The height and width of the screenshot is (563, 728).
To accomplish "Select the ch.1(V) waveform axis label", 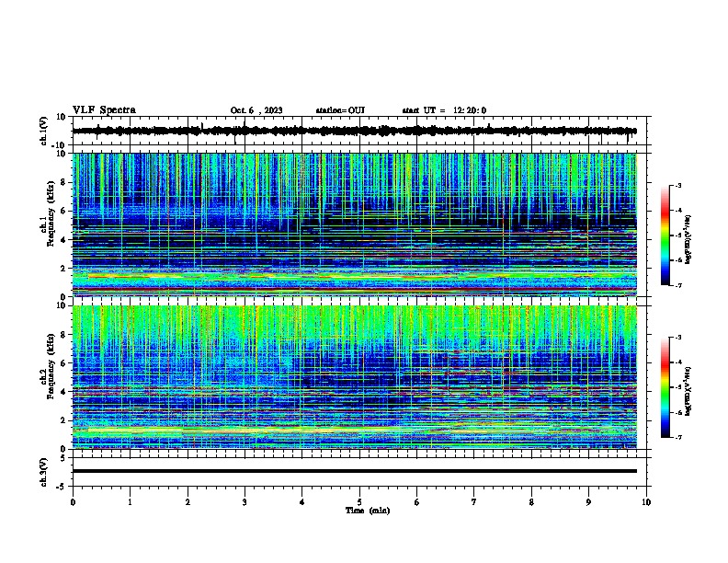I will click(x=44, y=131).
